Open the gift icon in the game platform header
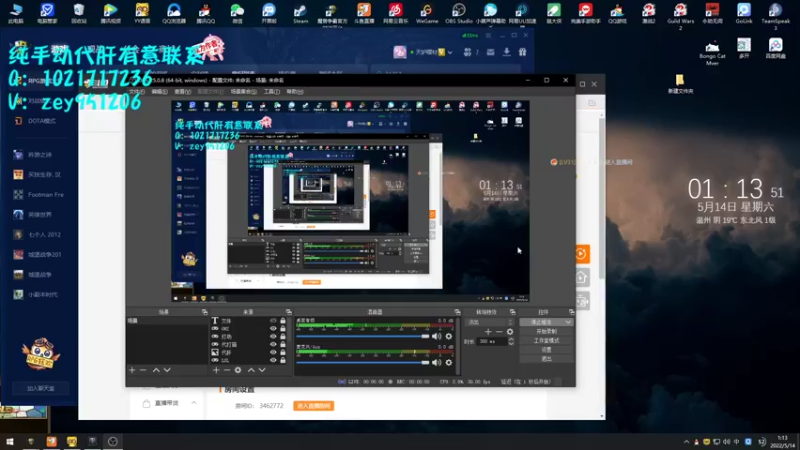The height and width of the screenshot is (450, 800). tap(522, 52)
